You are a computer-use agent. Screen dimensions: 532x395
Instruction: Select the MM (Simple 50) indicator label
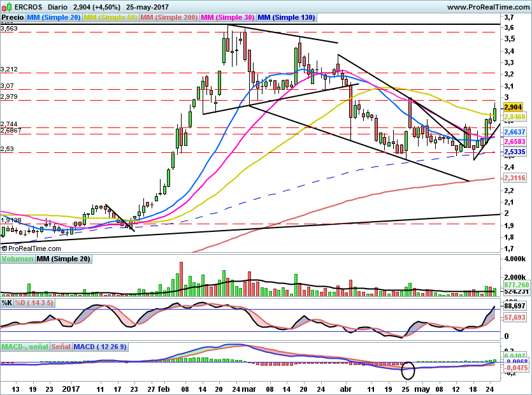111,18
